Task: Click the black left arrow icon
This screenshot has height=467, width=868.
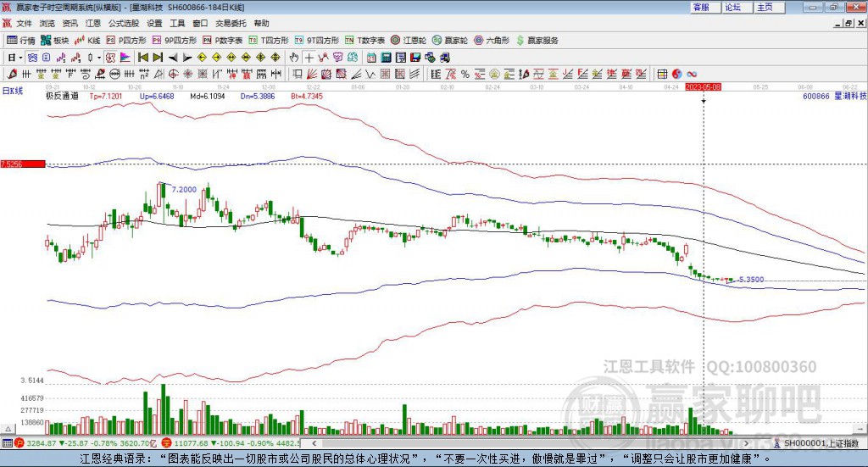Action: [173, 58]
